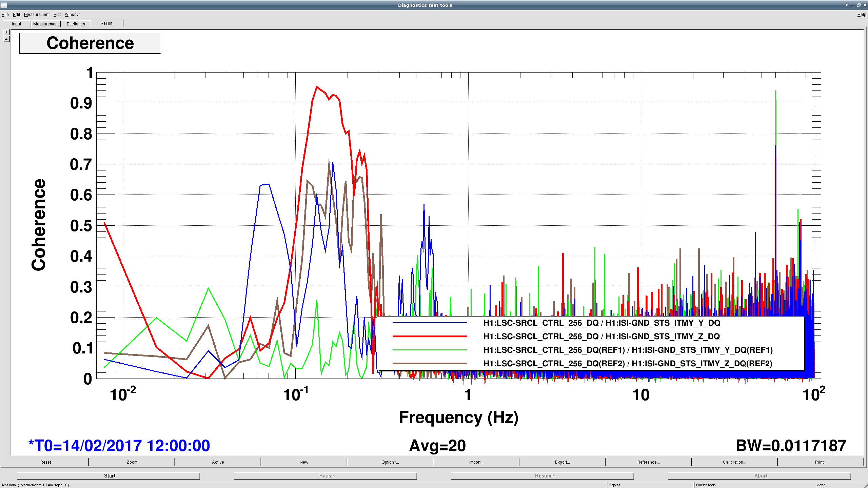Click the Print... button

coord(821,462)
